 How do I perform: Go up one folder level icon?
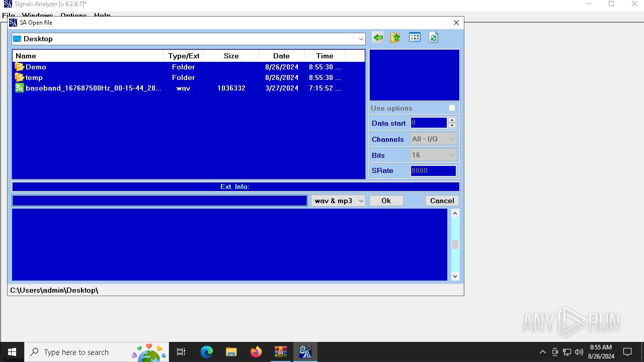click(x=395, y=38)
